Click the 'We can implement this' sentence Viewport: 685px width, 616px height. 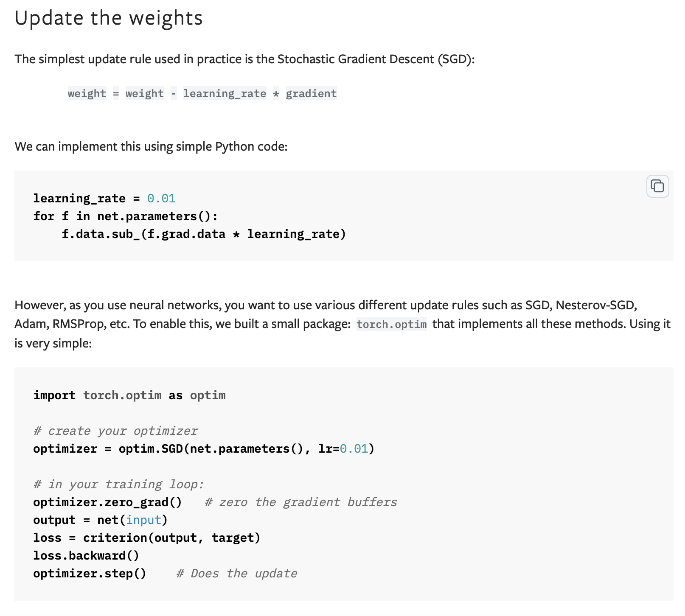151,147
